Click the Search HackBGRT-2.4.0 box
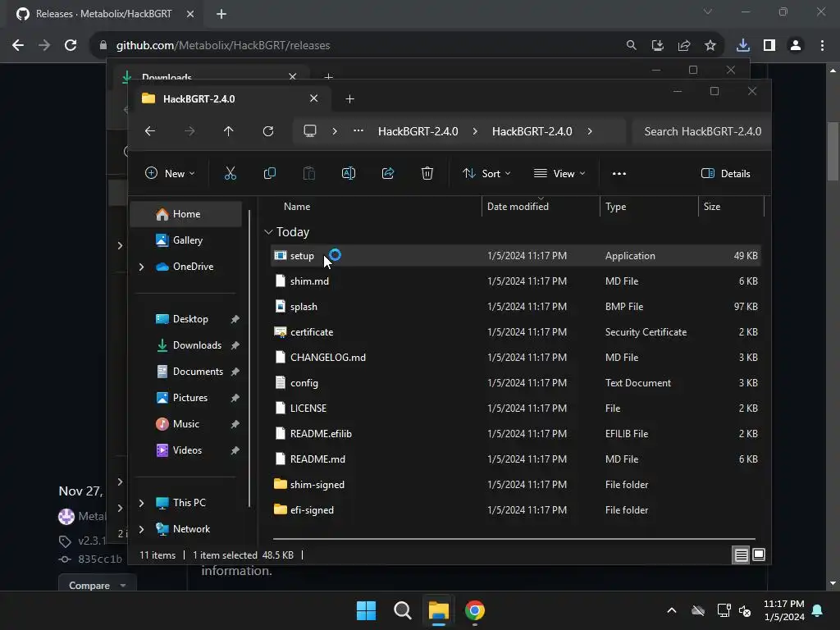Screen dimensions: 840x630 [x=702, y=131]
